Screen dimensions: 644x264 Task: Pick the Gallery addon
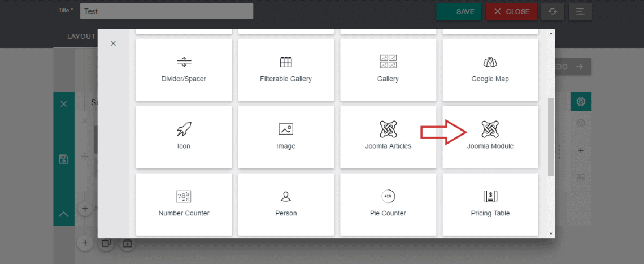388,70
